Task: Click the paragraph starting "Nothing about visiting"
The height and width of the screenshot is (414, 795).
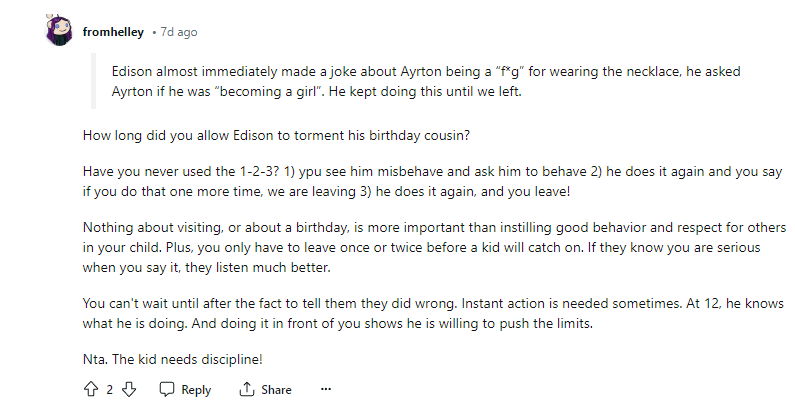Action: click(x=430, y=247)
